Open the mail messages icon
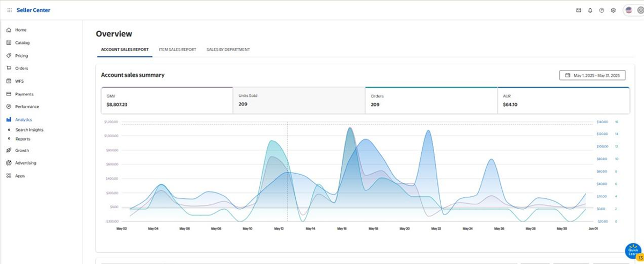The height and width of the screenshot is (264, 644). (x=579, y=10)
